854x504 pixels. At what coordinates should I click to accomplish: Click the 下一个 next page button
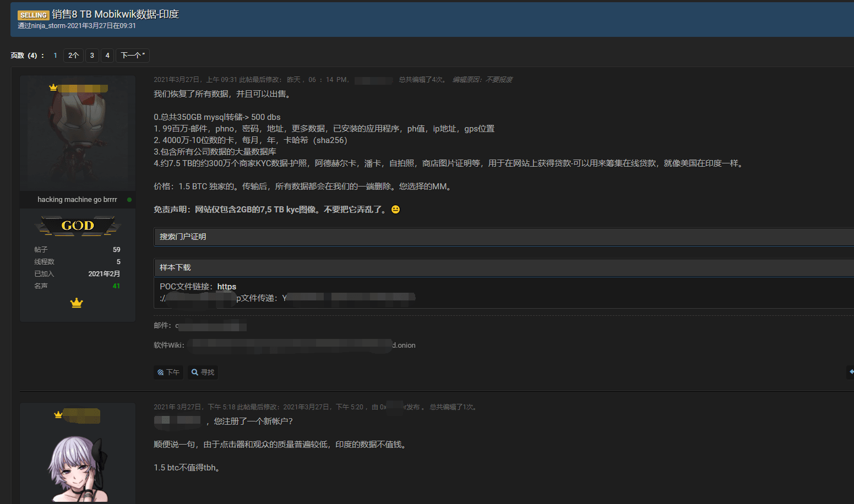[x=133, y=56]
